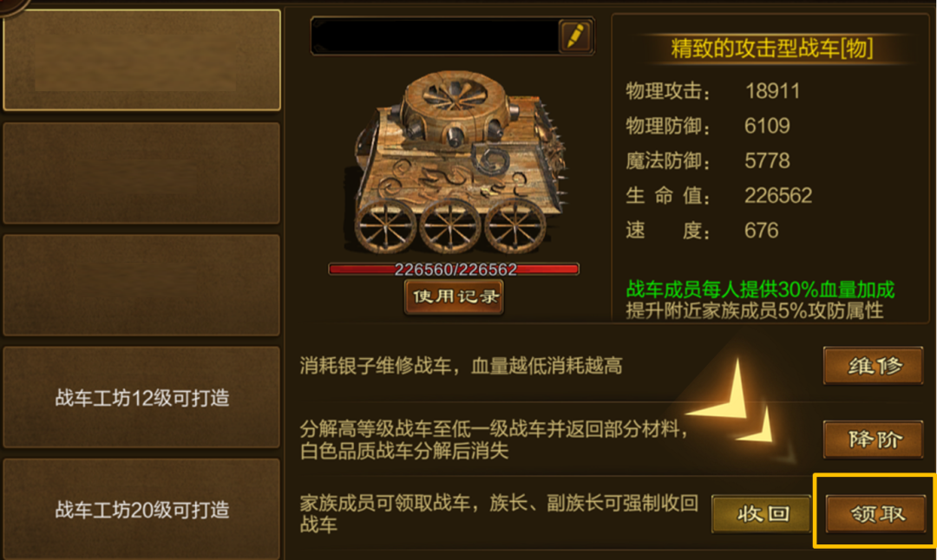Image resolution: width=937 pixels, height=560 pixels.
Task: Click the red chariot health bar
Action: pos(454,270)
